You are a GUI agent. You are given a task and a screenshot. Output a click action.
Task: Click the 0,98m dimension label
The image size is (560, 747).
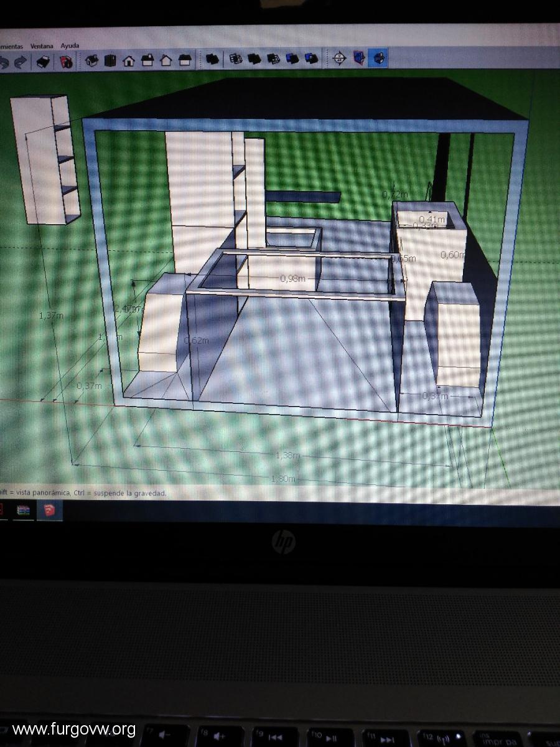click(292, 278)
